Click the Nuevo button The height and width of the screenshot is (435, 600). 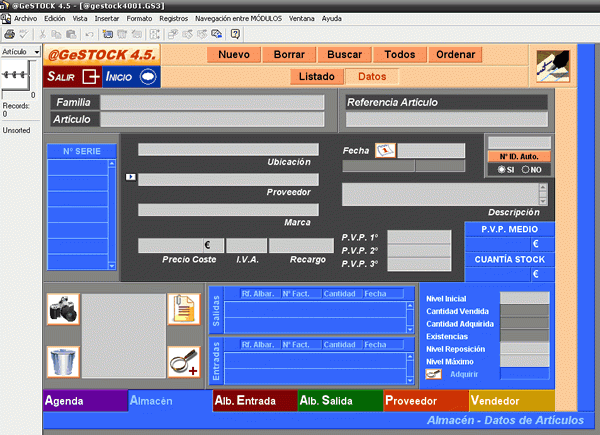coord(234,54)
